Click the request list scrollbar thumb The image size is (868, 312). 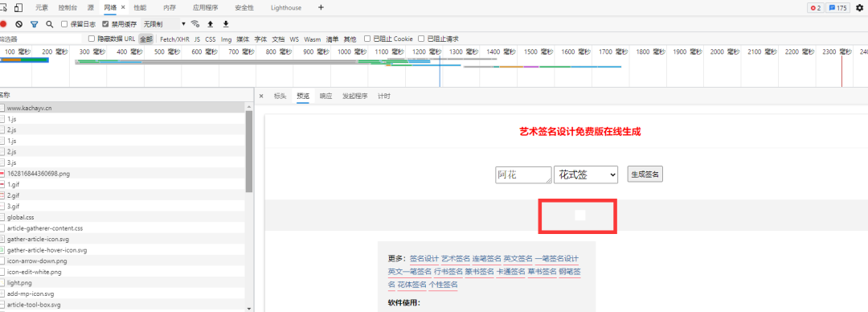point(249,152)
